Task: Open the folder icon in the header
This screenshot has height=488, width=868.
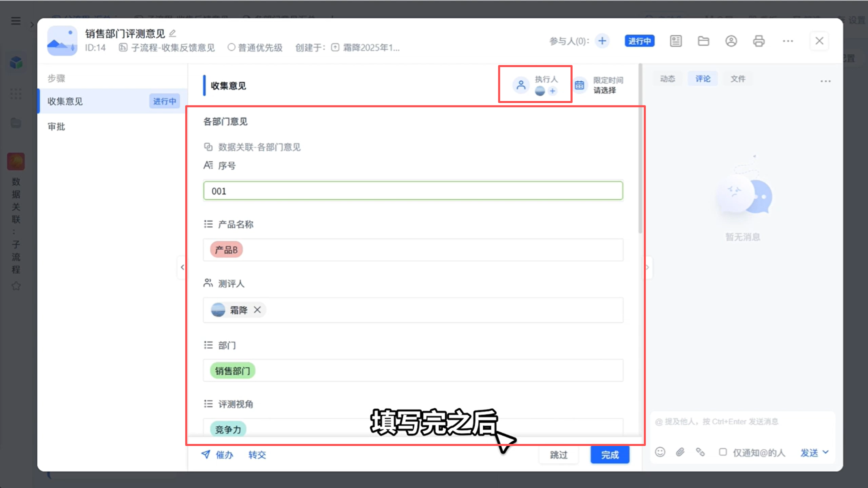Action: click(x=703, y=41)
